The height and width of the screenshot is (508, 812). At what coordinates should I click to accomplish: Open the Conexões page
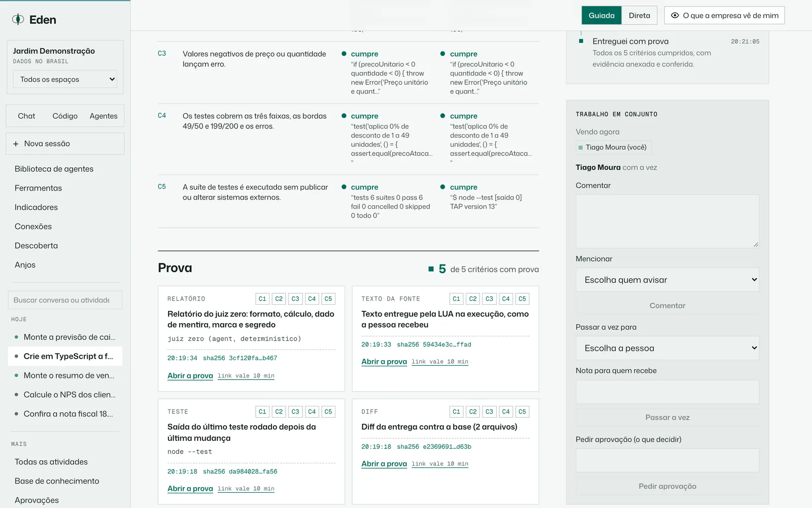coord(33,227)
